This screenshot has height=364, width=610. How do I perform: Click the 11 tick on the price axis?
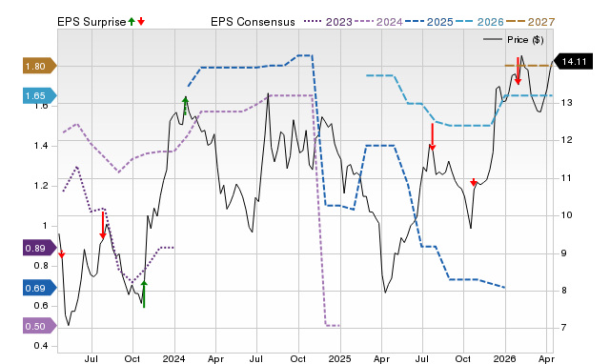pos(566,178)
